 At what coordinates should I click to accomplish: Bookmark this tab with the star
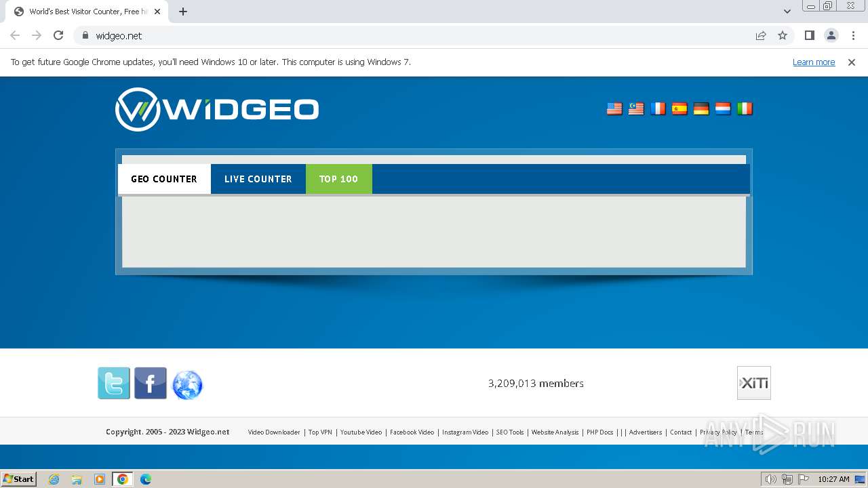[783, 35]
